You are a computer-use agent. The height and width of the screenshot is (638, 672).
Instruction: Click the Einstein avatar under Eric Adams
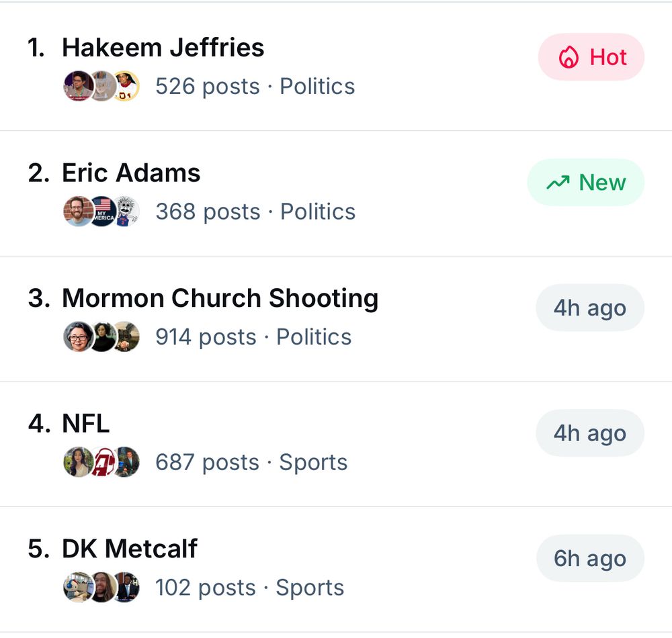point(126,212)
